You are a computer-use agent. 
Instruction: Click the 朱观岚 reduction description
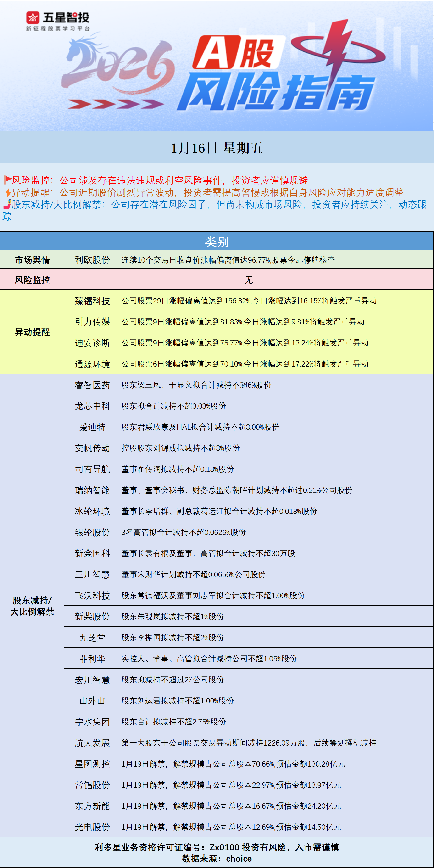[172, 617]
